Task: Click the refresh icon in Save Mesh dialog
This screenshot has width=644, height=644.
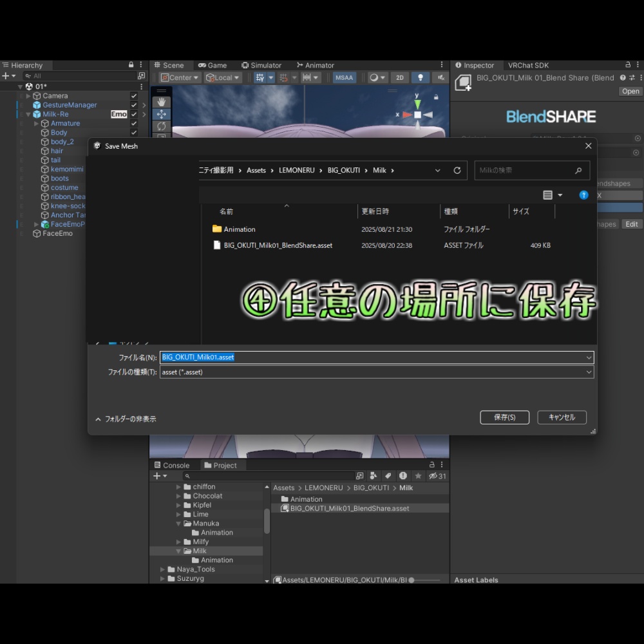Action: (457, 171)
